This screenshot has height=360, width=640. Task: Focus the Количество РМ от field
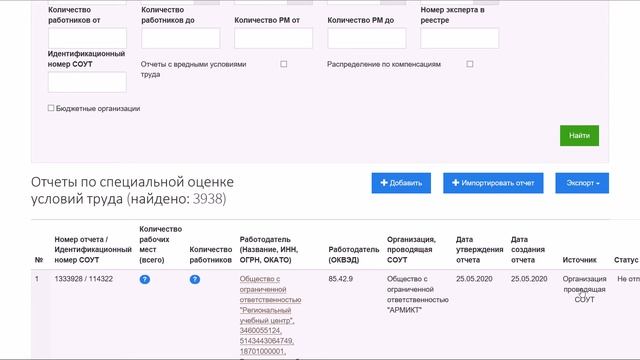(x=273, y=38)
